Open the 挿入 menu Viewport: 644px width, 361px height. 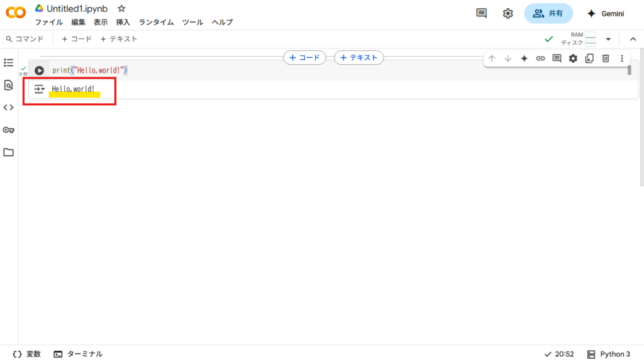tap(123, 22)
